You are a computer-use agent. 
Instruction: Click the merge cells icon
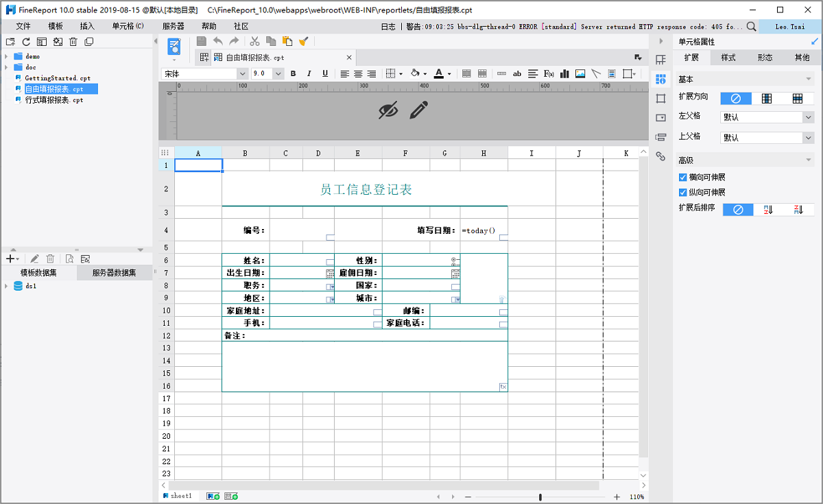pyautogui.click(x=466, y=73)
